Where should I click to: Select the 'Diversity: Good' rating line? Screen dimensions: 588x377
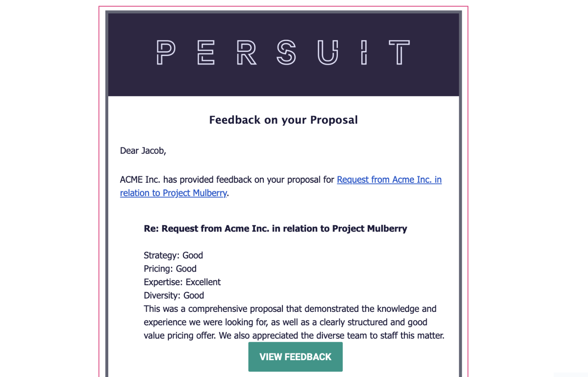tap(174, 295)
